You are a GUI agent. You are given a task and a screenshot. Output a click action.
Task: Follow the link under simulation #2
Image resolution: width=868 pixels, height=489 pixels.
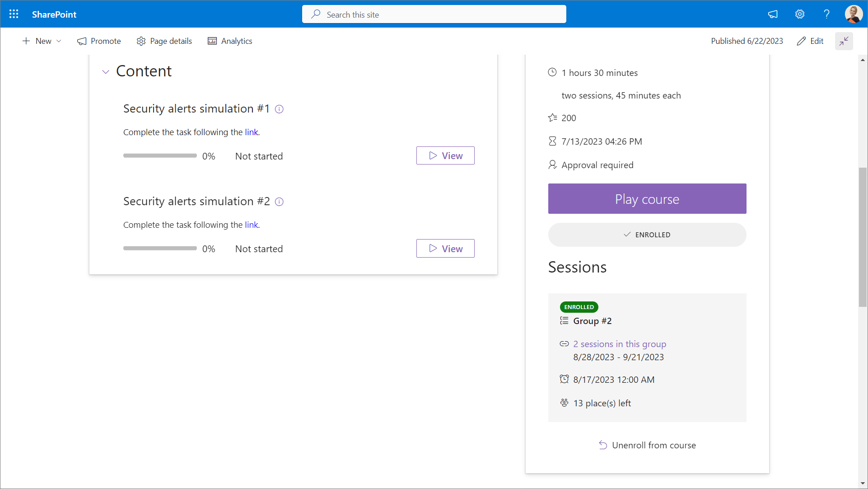tap(252, 225)
